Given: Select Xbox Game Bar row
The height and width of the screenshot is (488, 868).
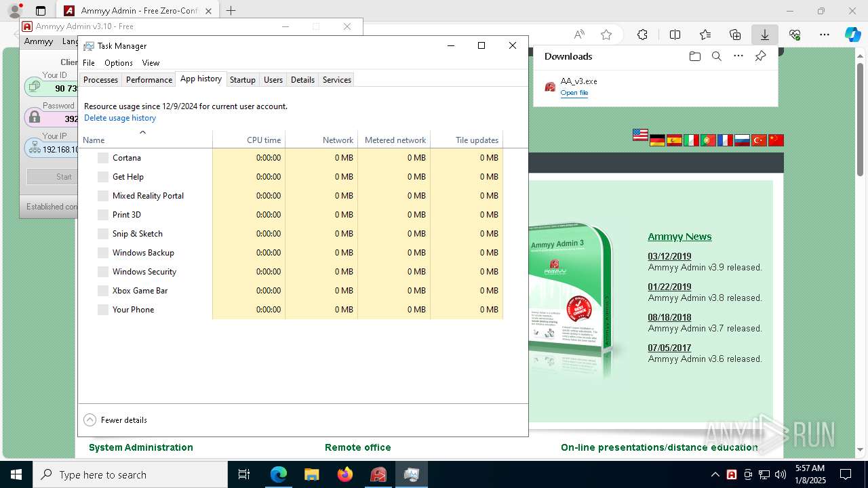Looking at the screenshot, I should pyautogui.click(x=291, y=291).
